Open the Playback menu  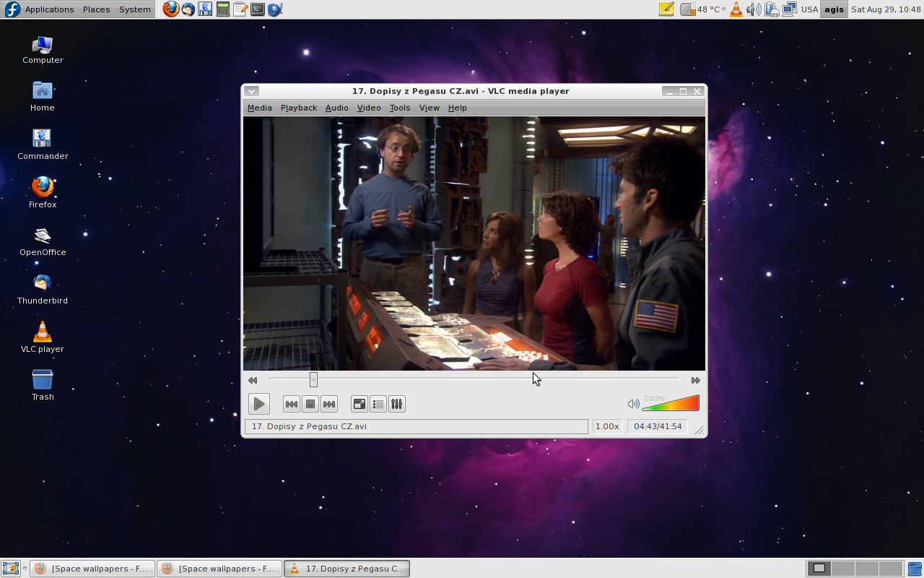coord(299,108)
